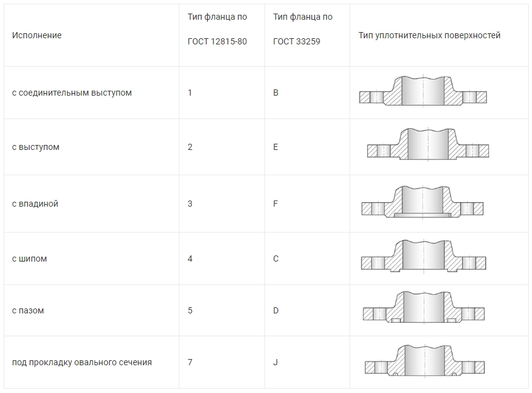Click the 'ГОСТ 12815-80' header text
The width and height of the screenshot is (532, 393).
217,42
